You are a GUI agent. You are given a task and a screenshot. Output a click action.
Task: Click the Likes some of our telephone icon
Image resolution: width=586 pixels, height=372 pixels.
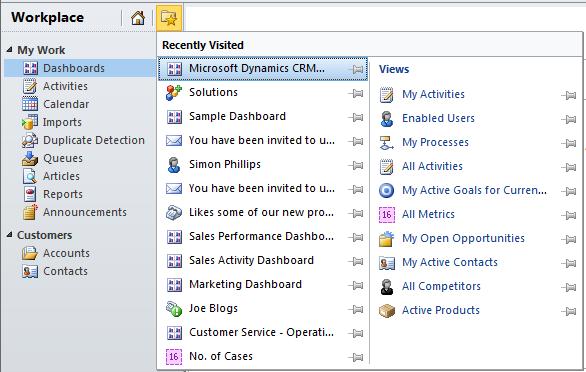coord(174,213)
